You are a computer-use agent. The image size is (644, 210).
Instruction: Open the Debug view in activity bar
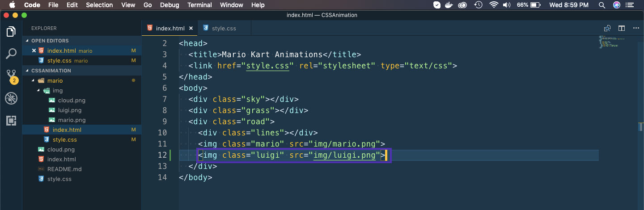pyautogui.click(x=11, y=98)
